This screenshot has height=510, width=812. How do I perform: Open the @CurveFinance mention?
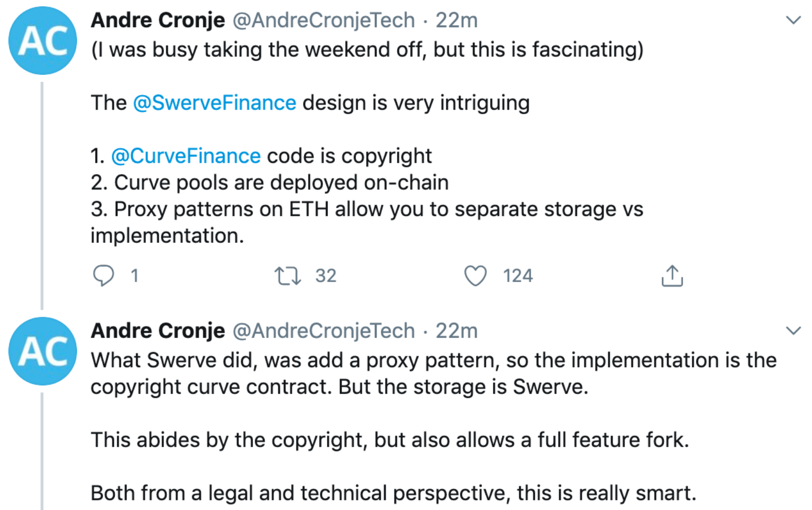coord(186,156)
